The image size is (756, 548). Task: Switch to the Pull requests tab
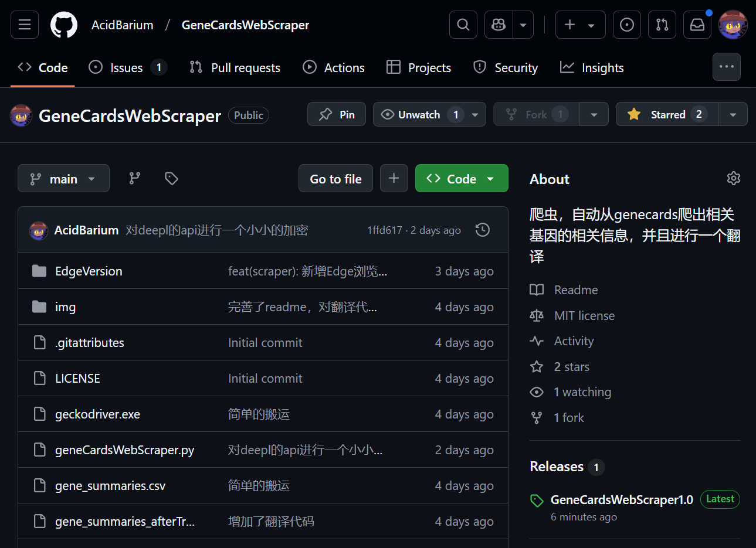235,68
